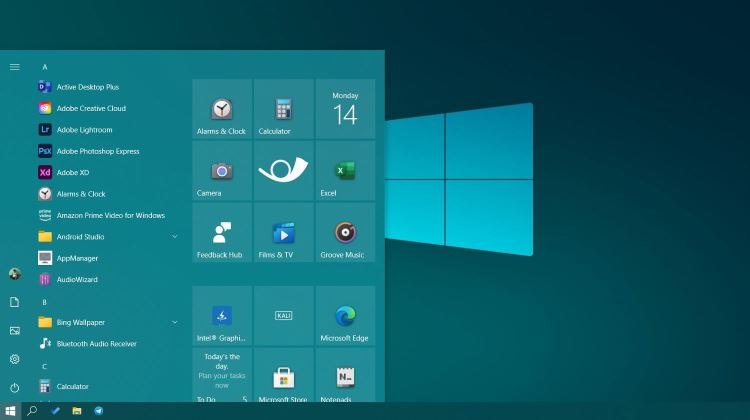This screenshot has width=750, height=420.
Task: Open the Intel Graphics tile
Action: (222, 316)
